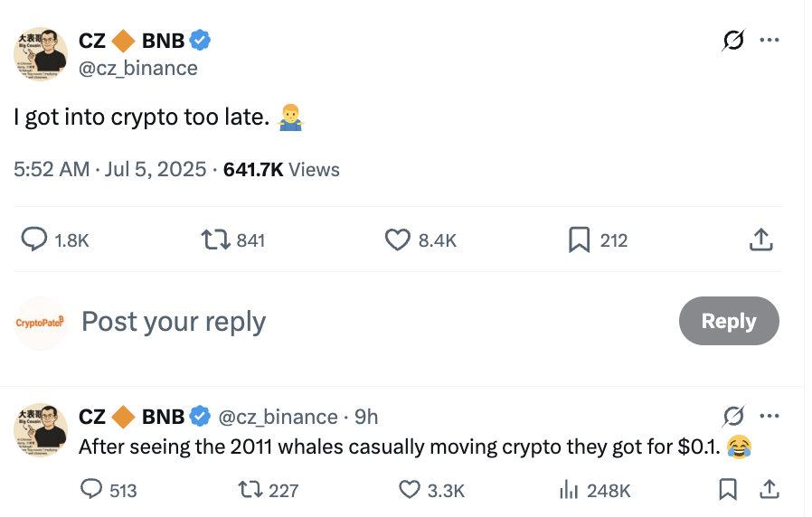This screenshot has width=812, height=517.
Task: Repost the main tweet with 841 reposts
Action: click(x=215, y=240)
